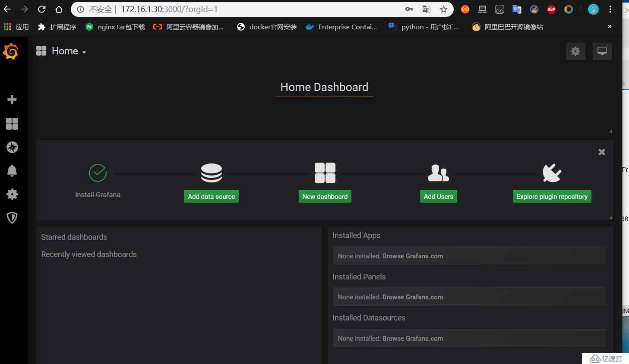Open the Configuration gear in sidebar
This screenshot has height=364, width=629.
click(12, 194)
